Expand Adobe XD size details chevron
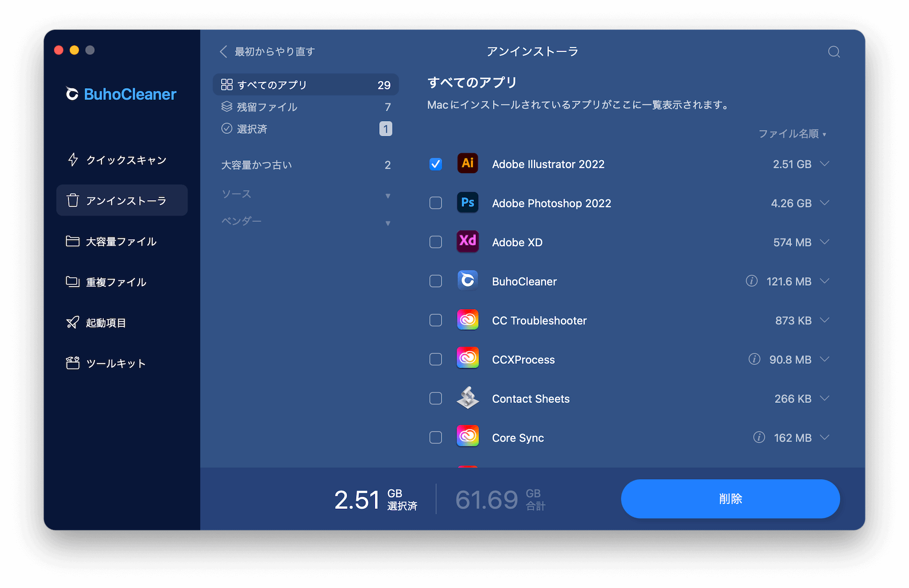 click(x=826, y=242)
